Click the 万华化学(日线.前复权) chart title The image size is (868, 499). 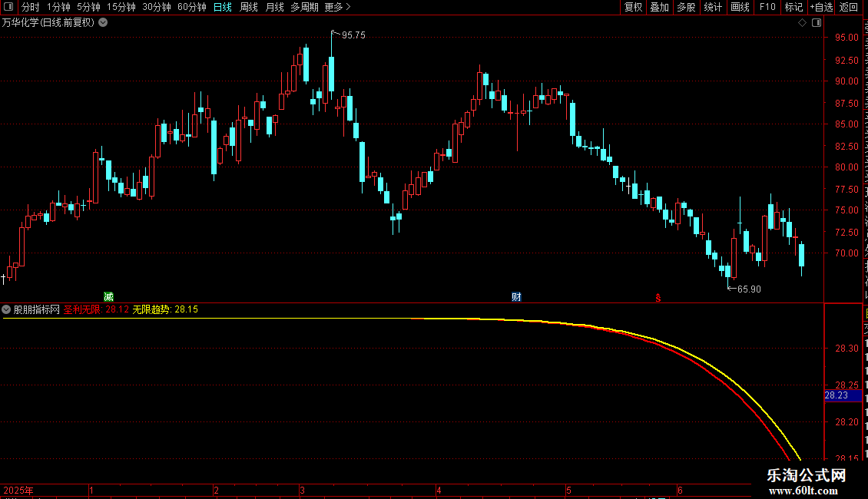click(x=48, y=23)
